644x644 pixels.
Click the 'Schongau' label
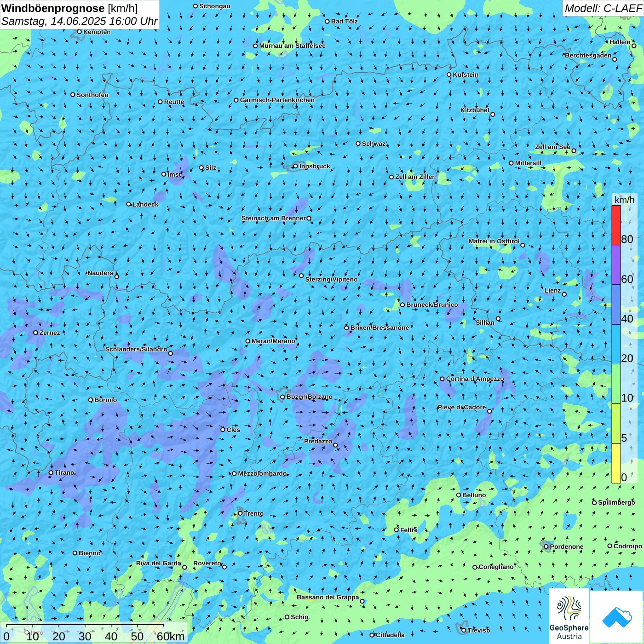pos(214,6)
